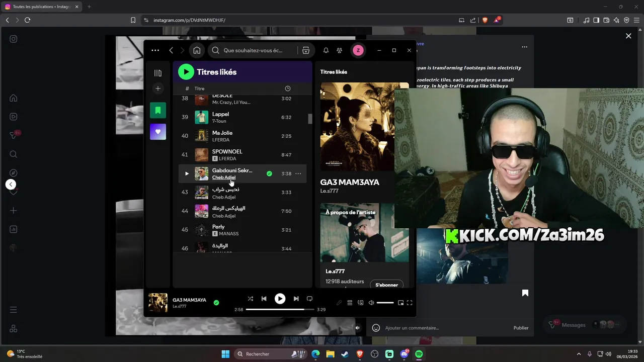Mute Instagram video sound
644x362 pixels.
point(358,328)
